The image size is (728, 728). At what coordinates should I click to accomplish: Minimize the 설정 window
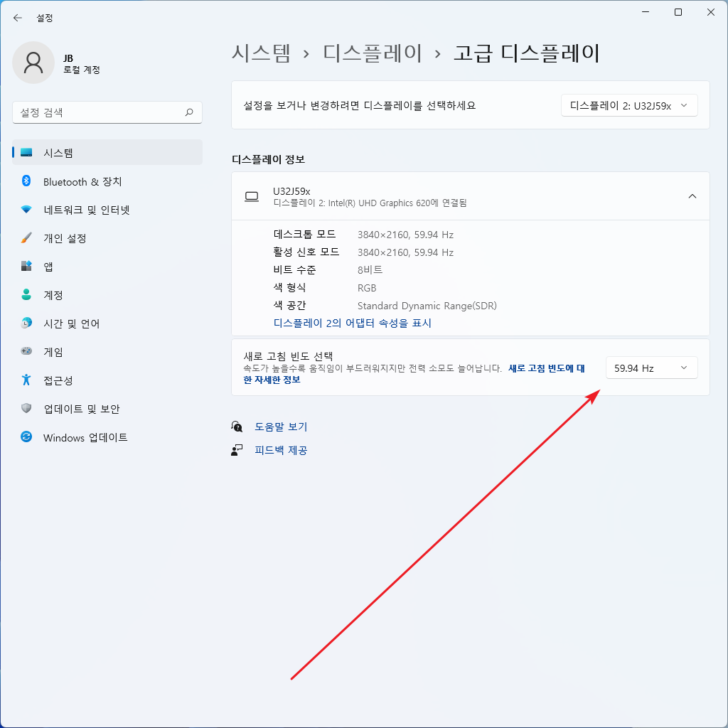click(x=646, y=12)
